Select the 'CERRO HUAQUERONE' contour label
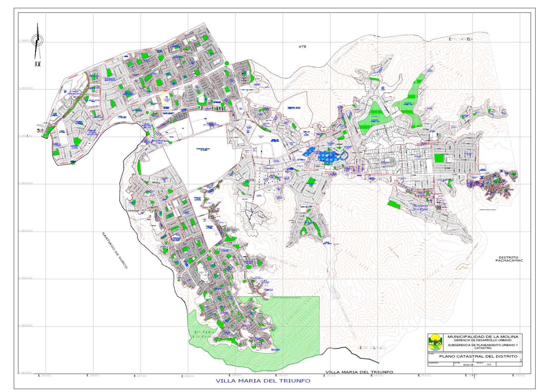The image size is (551, 392). click(x=346, y=53)
